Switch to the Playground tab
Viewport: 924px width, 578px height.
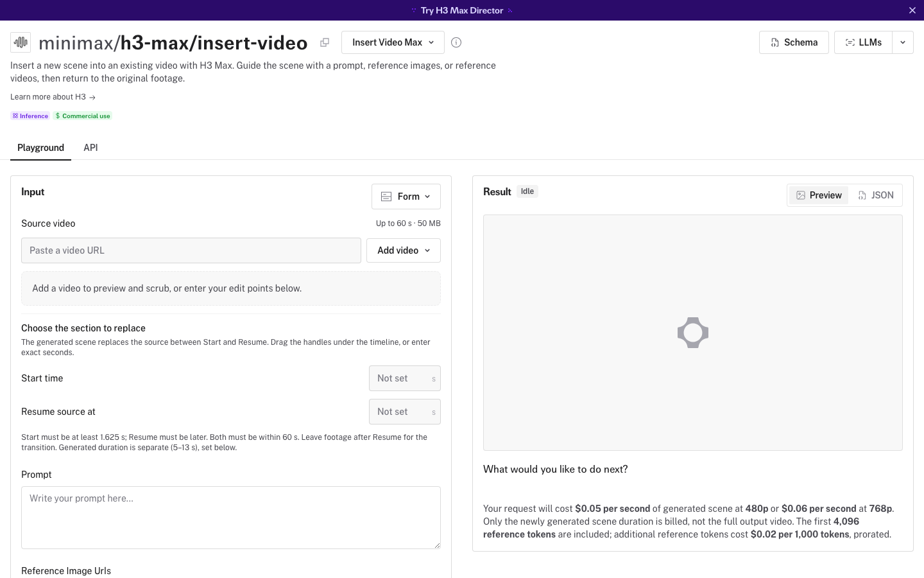click(x=40, y=148)
